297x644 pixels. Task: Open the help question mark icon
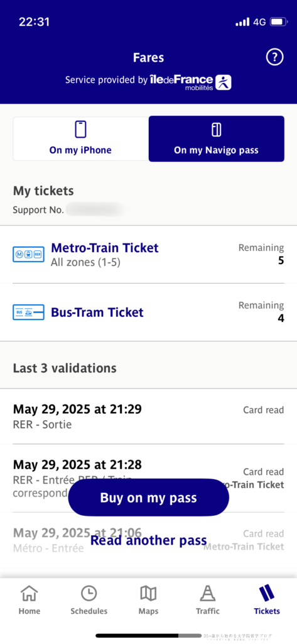tap(275, 57)
